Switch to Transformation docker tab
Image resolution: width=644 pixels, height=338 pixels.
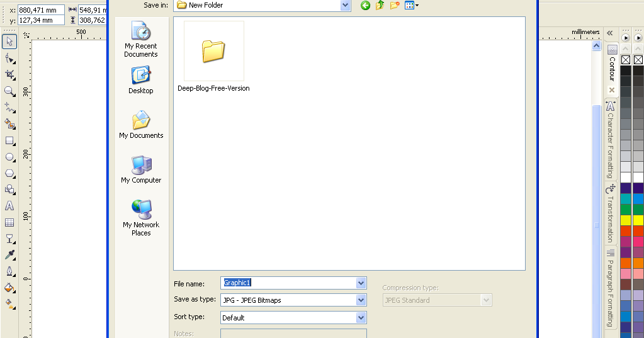(x=611, y=213)
